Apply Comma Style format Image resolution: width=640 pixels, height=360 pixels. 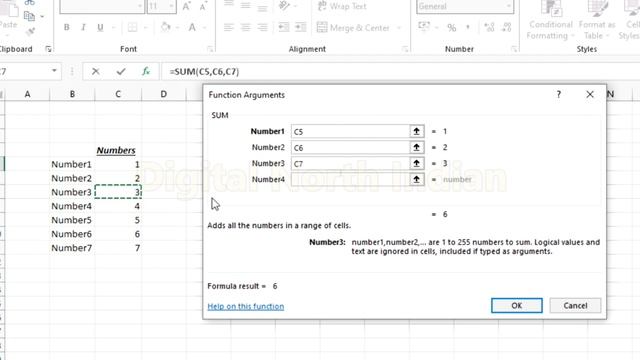468,27
